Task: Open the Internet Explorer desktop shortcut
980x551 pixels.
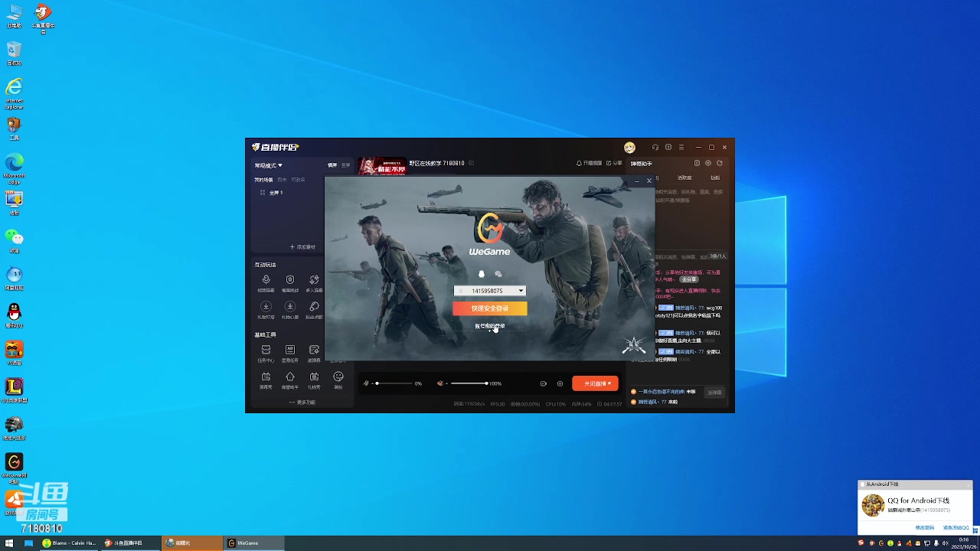Action: pos(14,93)
